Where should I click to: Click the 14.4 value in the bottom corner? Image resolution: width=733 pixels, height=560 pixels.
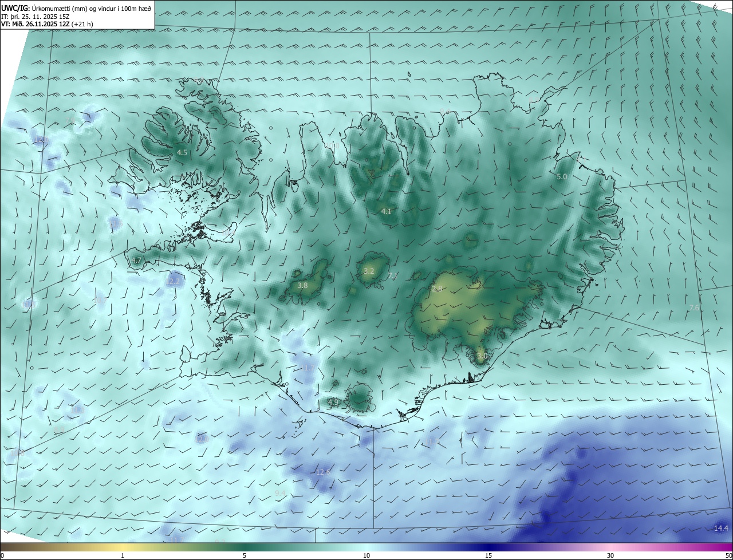(x=721, y=529)
